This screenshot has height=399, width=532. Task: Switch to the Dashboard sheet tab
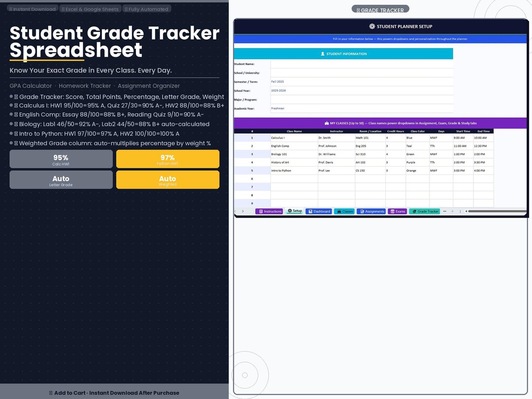click(319, 211)
